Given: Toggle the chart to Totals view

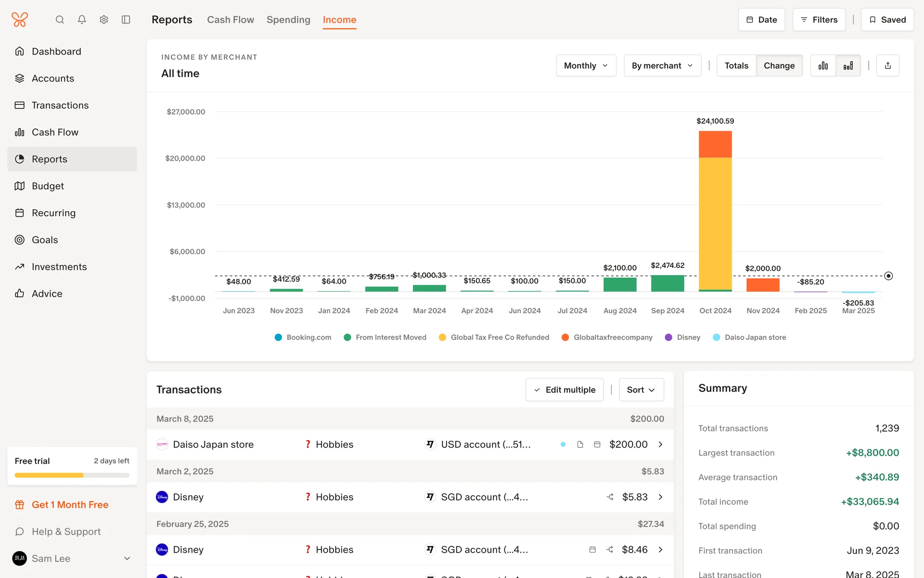Looking at the screenshot, I should (736, 66).
